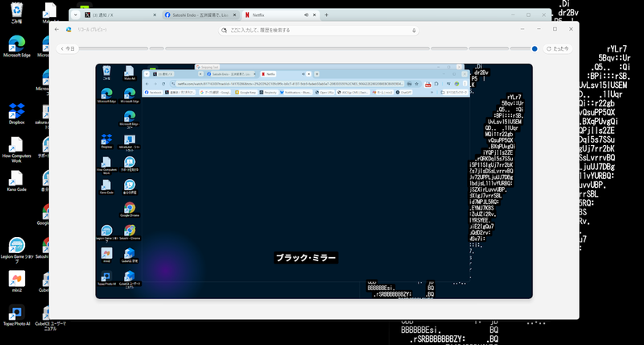Close the Satoshi Endo Facebook tab
The width and height of the screenshot is (644, 345).
235,15
